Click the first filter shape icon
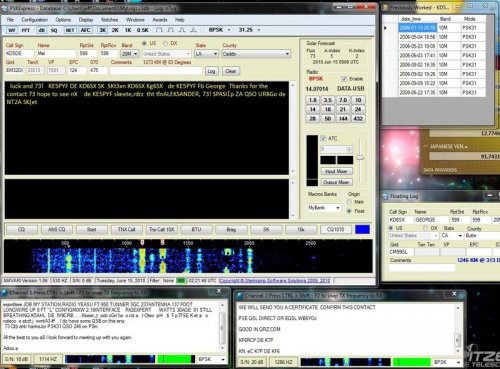Image resolution: width=500 pixels, height=369 pixels. (x=159, y=30)
